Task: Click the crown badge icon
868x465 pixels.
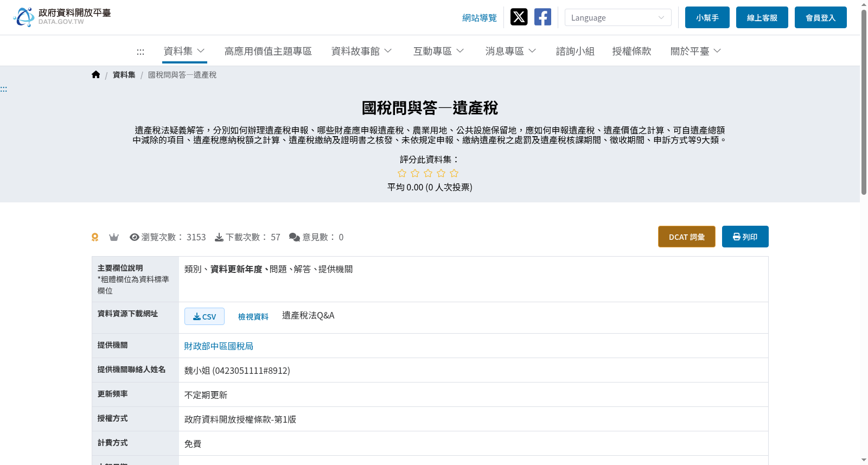Action: [114, 237]
